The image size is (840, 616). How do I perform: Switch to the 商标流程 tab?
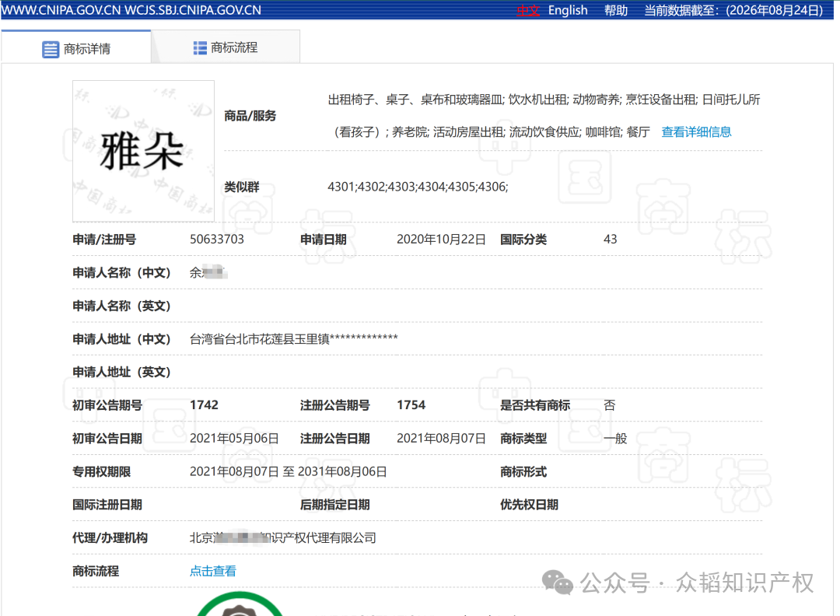pyautogui.click(x=226, y=47)
